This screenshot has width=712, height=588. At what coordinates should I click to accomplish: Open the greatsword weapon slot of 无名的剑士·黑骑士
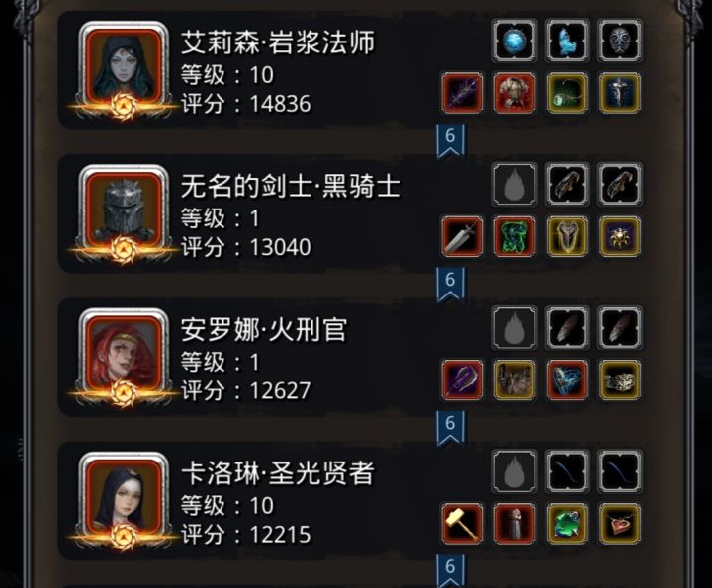click(462, 236)
